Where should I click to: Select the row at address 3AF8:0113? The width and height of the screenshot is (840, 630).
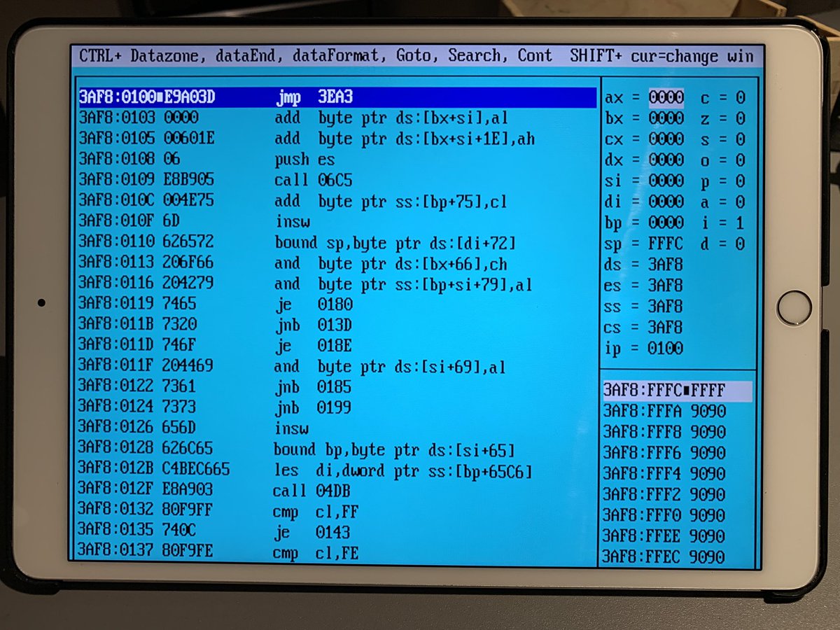(x=292, y=262)
